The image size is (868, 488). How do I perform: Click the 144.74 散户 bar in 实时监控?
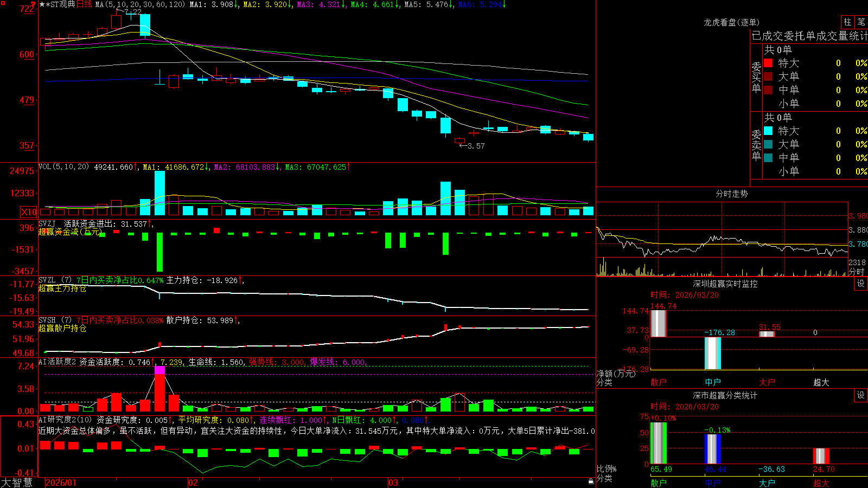[x=658, y=323]
